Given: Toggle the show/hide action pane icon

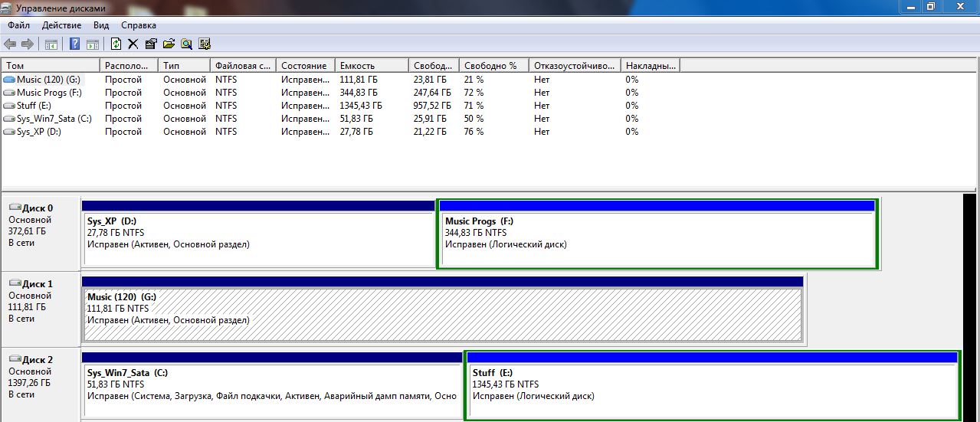Looking at the screenshot, I should click(92, 44).
